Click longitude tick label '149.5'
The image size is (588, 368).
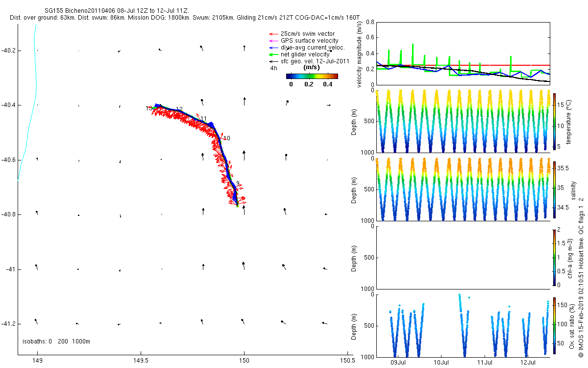point(141,362)
